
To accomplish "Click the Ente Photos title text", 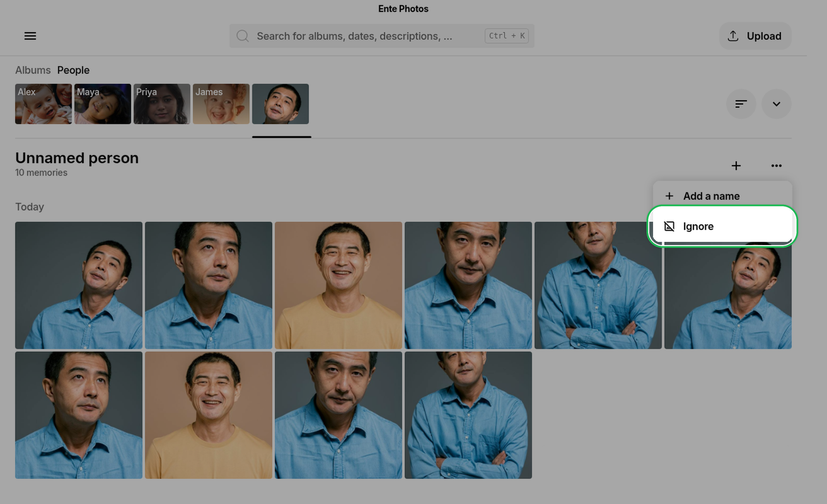I will pos(403,9).
